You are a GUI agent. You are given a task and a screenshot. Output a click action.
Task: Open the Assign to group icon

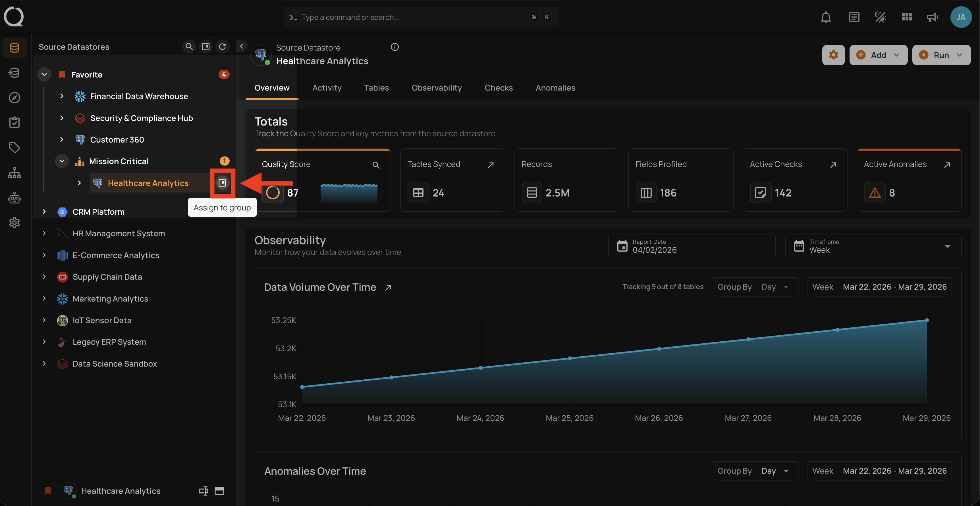223,183
